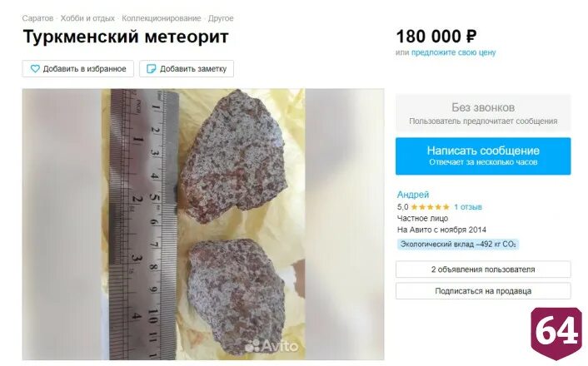Go to Коллекционирование breadcrumb
This screenshot has height=366, width=588.
pyautogui.click(x=162, y=18)
